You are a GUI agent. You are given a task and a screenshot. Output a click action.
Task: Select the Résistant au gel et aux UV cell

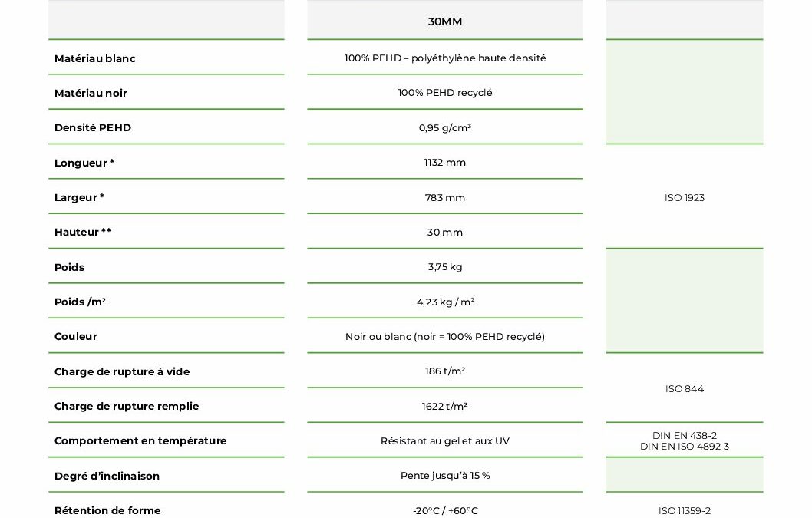[x=445, y=440]
